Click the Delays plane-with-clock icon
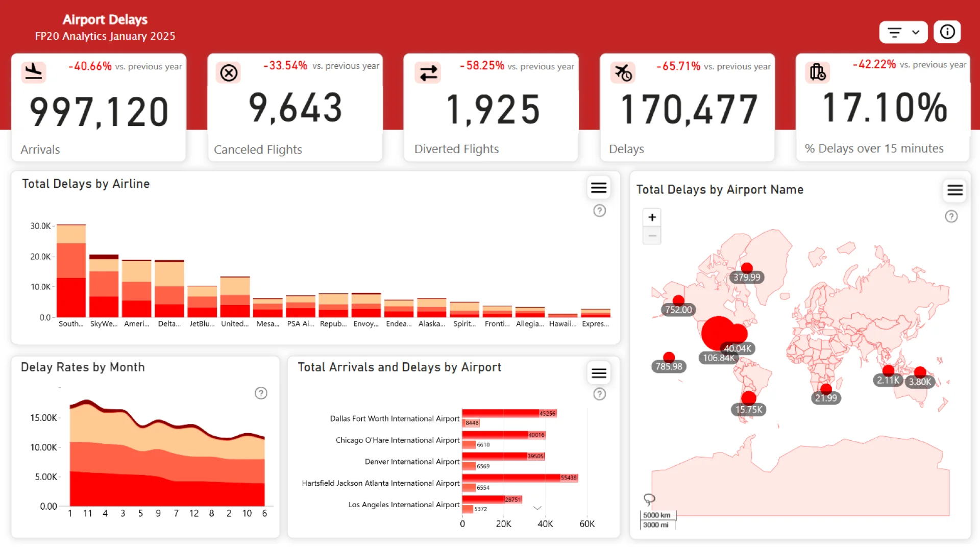The height and width of the screenshot is (551, 980). tap(623, 73)
